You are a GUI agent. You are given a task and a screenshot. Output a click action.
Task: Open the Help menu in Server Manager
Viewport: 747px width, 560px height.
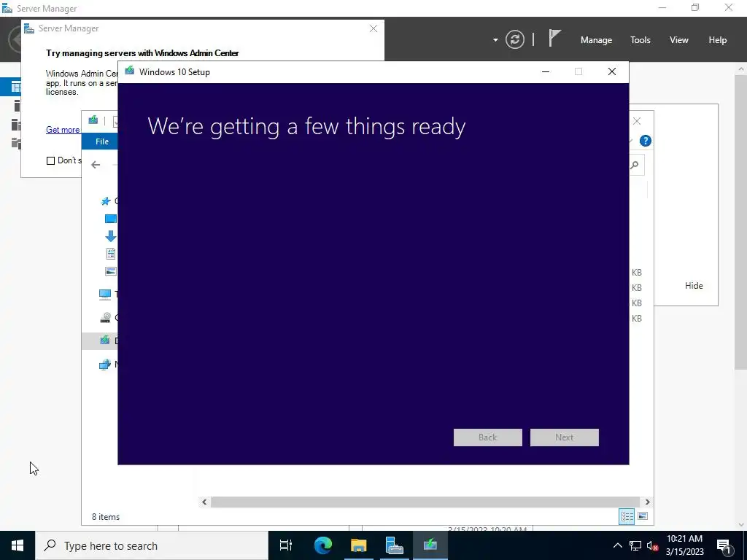(x=718, y=40)
